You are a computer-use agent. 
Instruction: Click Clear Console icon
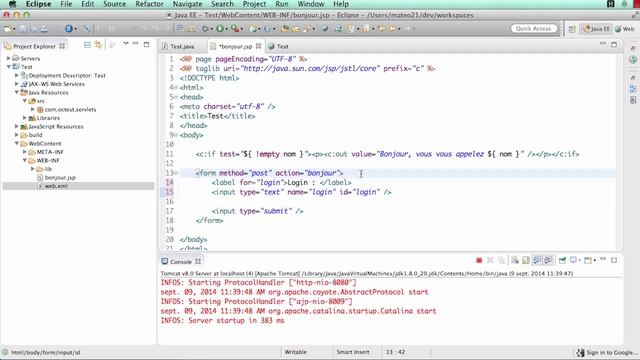(515, 260)
